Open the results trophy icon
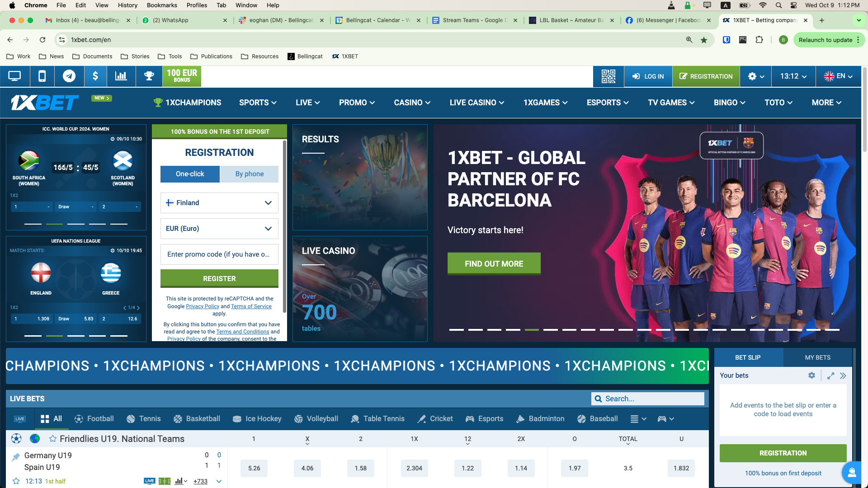The height and width of the screenshot is (488, 868). tap(149, 76)
